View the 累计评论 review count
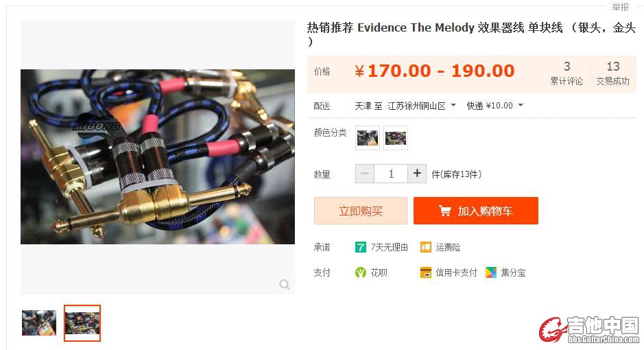The height and width of the screenshot is (350, 644). coord(567,73)
